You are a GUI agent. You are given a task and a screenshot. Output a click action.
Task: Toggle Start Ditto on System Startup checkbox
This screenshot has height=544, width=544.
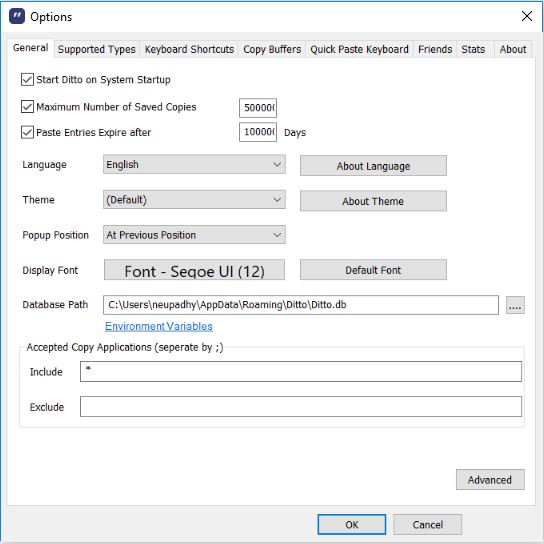click(27, 79)
